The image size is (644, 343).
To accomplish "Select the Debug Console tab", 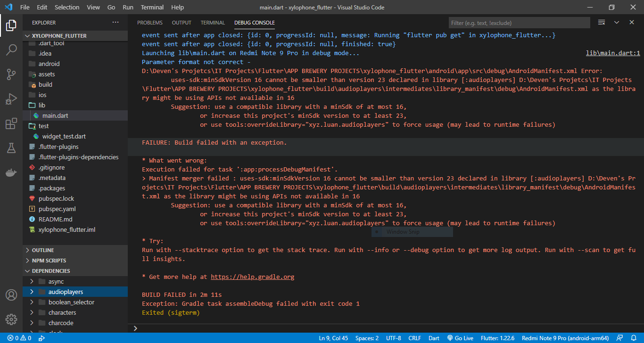I will [255, 23].
